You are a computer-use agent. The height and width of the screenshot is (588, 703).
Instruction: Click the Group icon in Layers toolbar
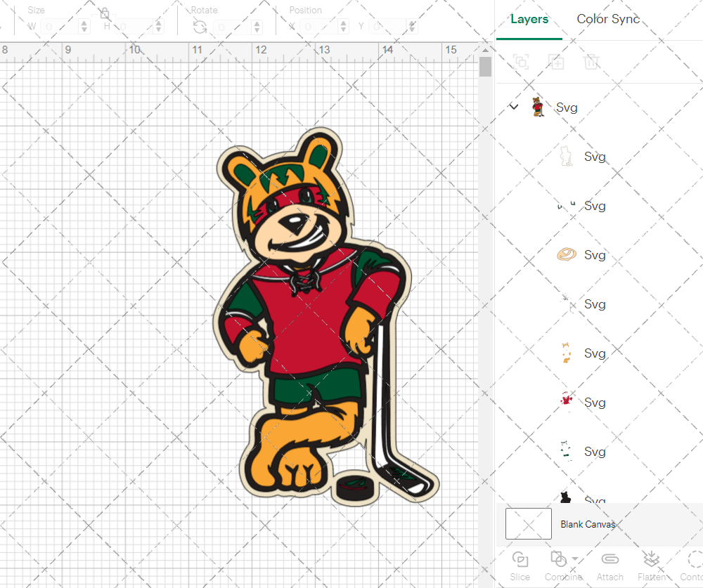(x=521, y=61)
